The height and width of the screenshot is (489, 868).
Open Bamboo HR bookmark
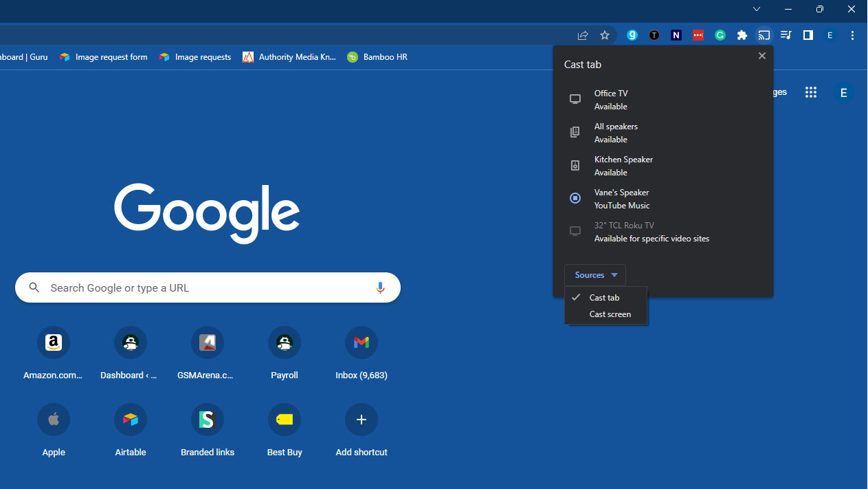pyautogui.click(x=377, y=57)
